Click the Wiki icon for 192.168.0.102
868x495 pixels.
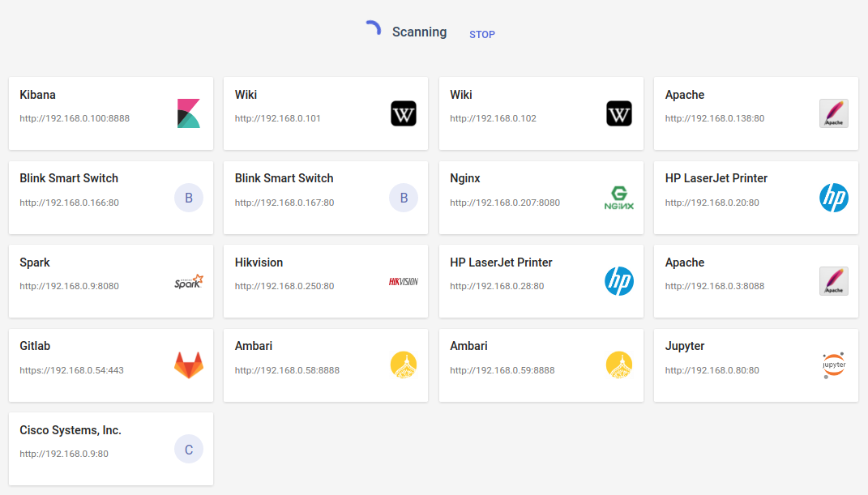(x=619, y=113)
